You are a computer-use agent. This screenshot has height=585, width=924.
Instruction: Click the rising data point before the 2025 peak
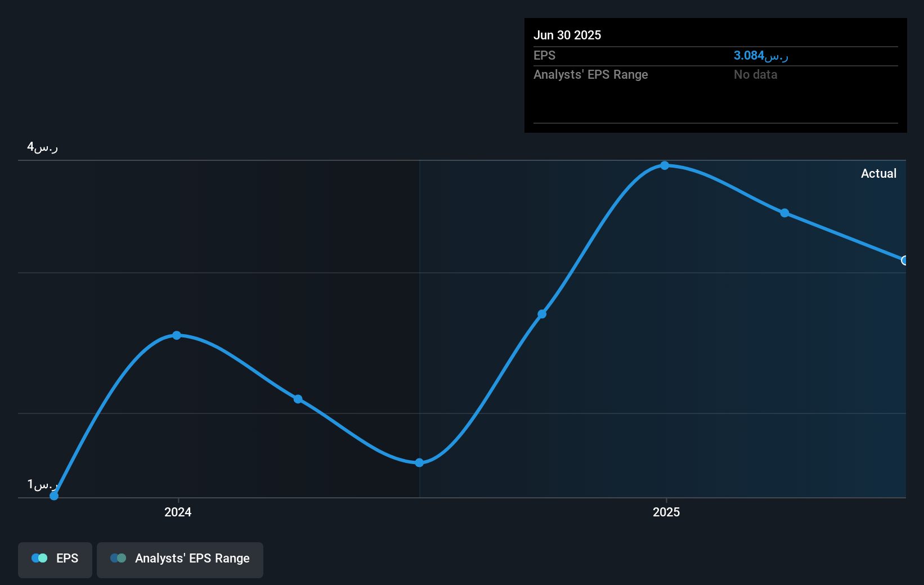(542, 314)
